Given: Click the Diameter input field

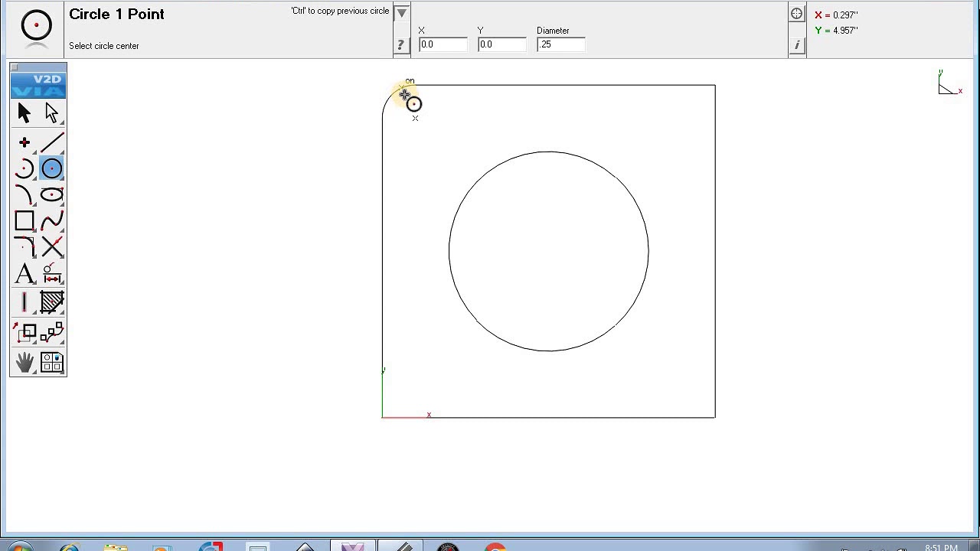Looking at the screenshot, I should [x=561, y=44].
